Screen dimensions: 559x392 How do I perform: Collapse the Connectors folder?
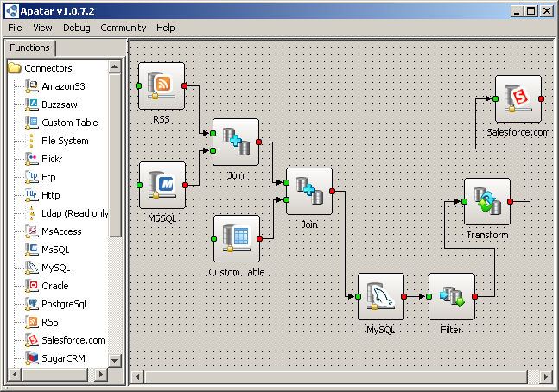tap(15, 67)
